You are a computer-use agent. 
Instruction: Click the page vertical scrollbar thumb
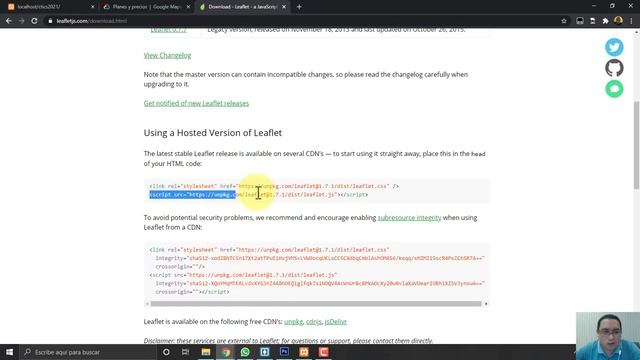(x=636, y=145)
